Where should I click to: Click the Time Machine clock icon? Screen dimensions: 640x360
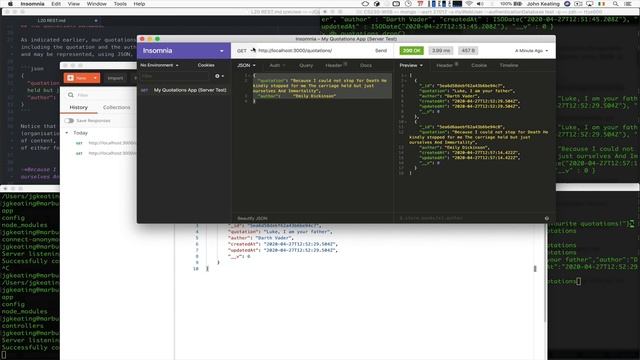[x=408, y=4]
